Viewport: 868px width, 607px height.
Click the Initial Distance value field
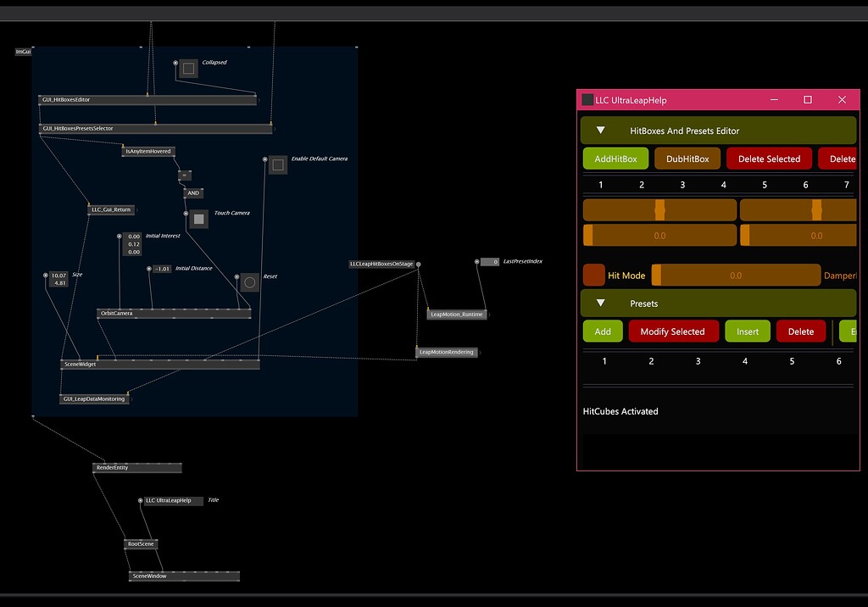point(162,269)
